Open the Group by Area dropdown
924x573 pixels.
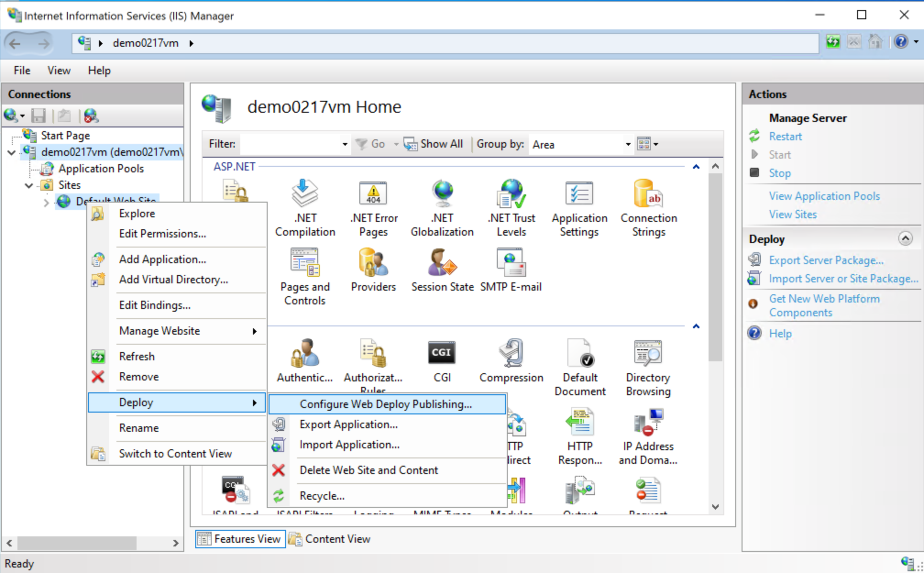[627, 144]
